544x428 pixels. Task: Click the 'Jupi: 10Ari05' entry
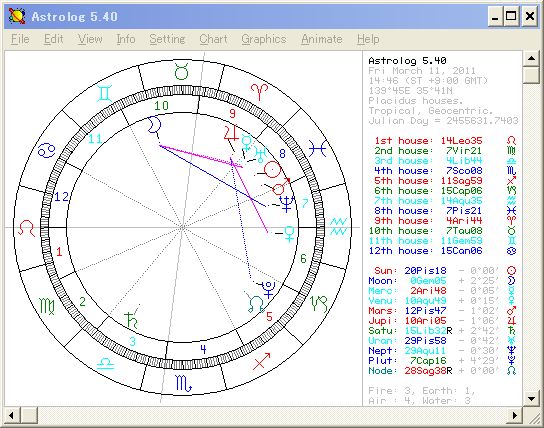(443, 321)
